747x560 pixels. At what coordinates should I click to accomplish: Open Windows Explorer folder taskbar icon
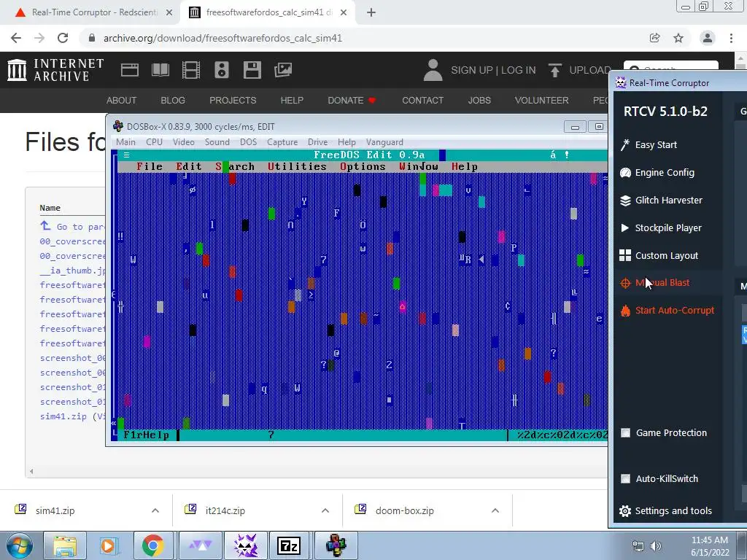pos(65,545)
